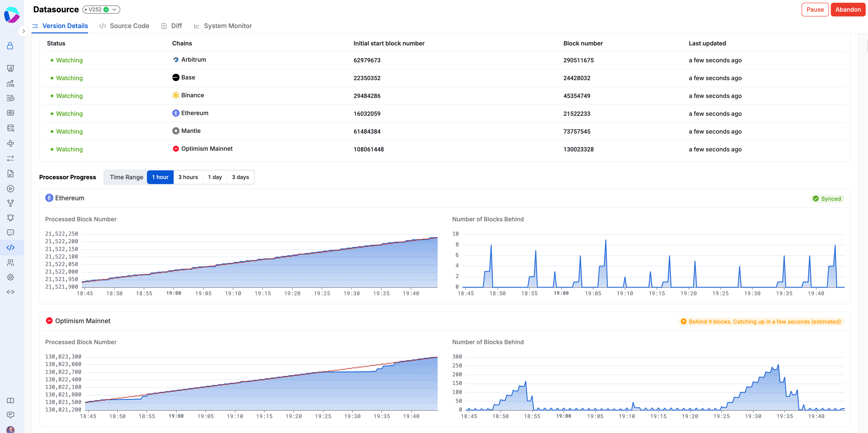Switch to the Source Code tab
Screen dimensions: 868x433
click(x=124, y=26)
